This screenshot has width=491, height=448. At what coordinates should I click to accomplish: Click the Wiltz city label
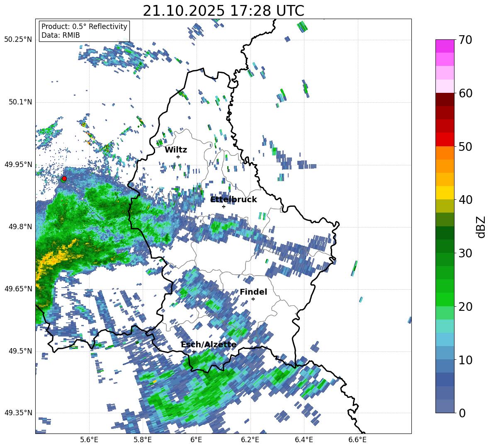click(x=176, y=150)
